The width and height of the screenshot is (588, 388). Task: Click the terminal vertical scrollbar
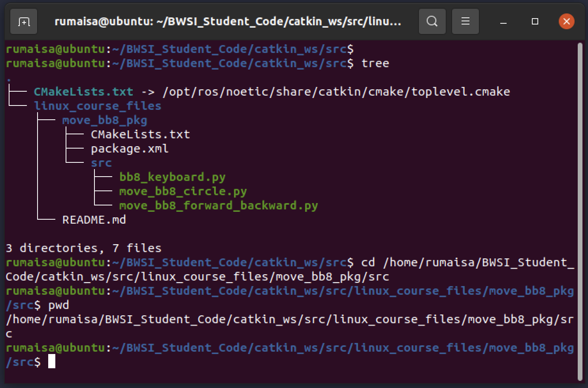(x=580, y=211)
